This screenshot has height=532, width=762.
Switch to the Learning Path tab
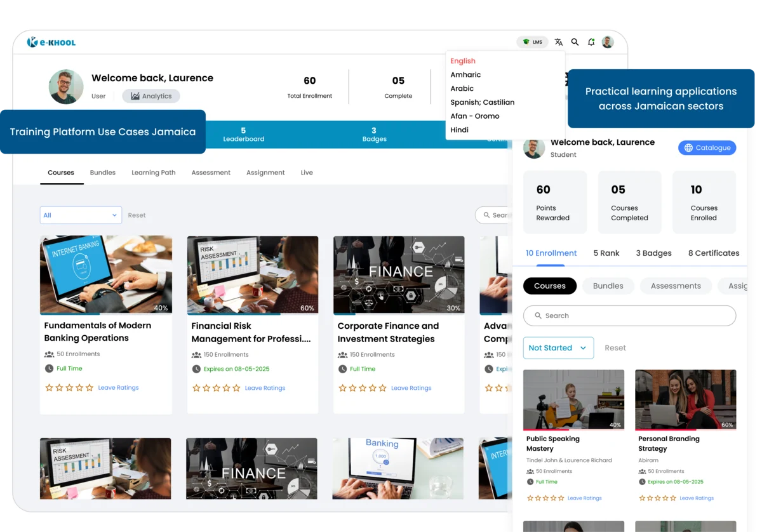click(x=153, y=172)
